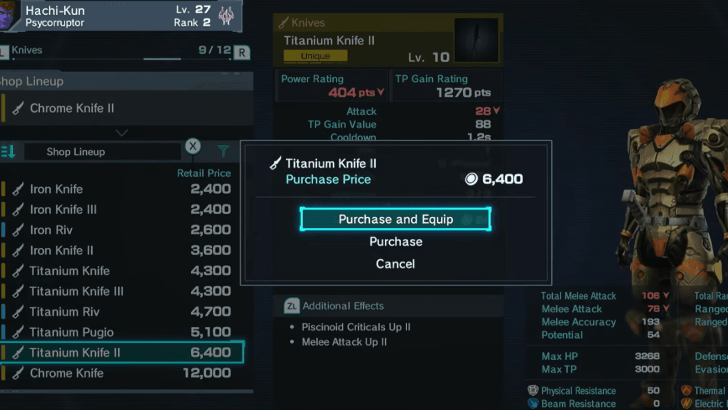This screenshot has height=410, width=728.
Task: Click the Beam Resistance icon
Action: point(533,404)
